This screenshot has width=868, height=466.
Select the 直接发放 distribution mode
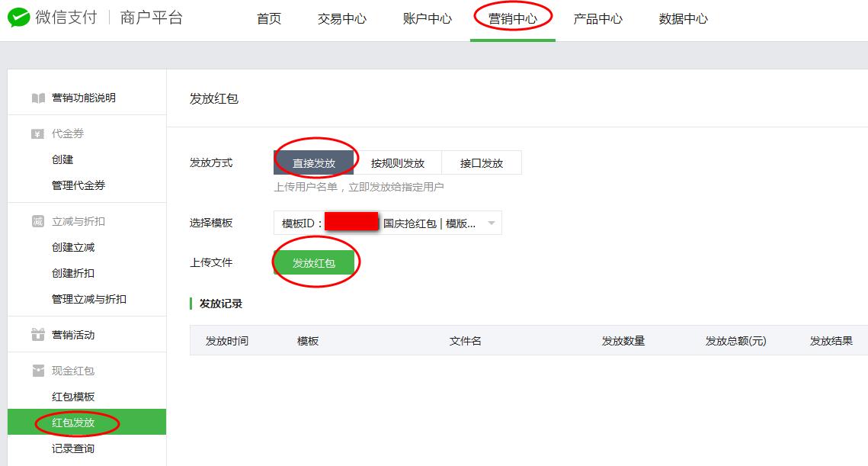[x=315, y=162]
